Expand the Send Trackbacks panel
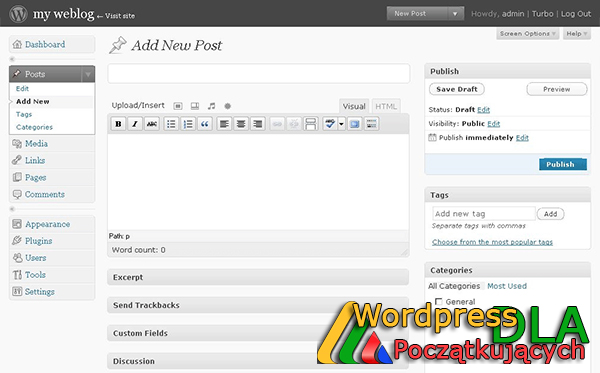The width and height of the screenshot is (600, 373). tap(258, 305)
